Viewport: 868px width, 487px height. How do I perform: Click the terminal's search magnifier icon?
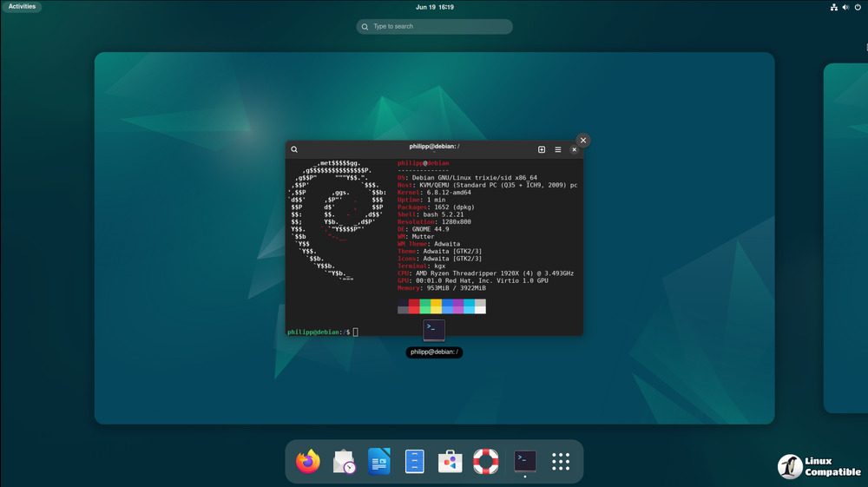pos(294,149)
